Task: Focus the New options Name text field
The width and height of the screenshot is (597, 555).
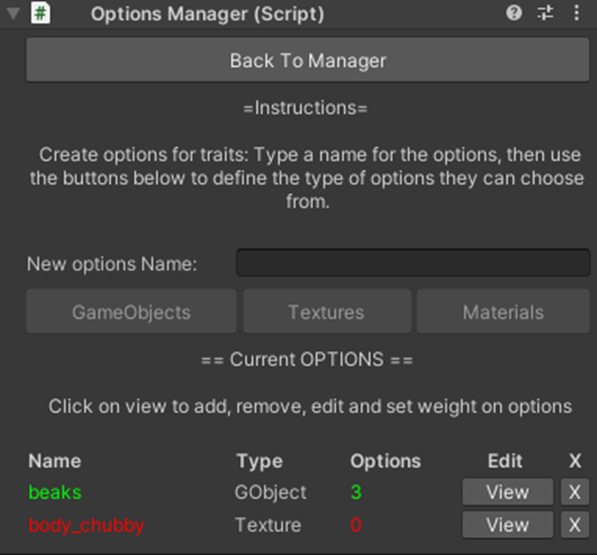Action: [413, 263]
